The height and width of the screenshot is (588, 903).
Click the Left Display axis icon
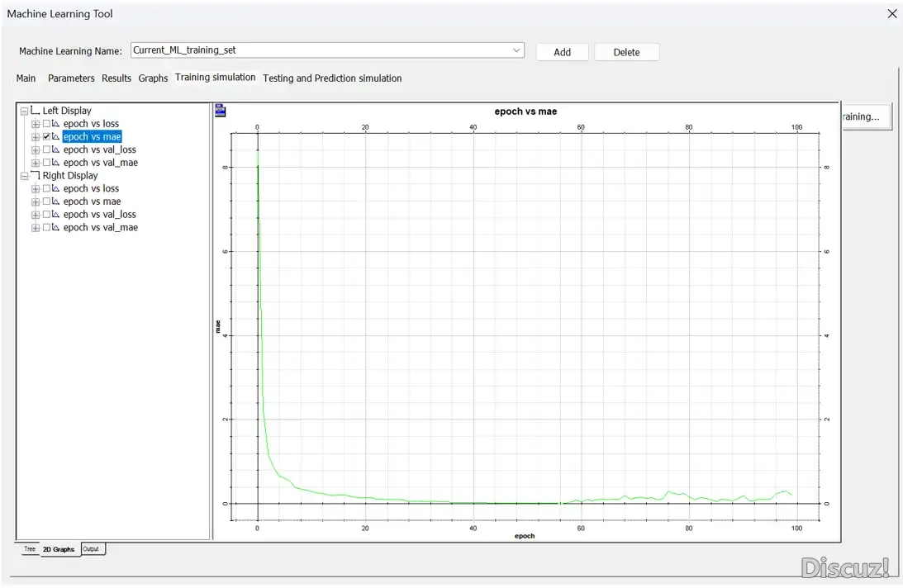coord(36,110)
